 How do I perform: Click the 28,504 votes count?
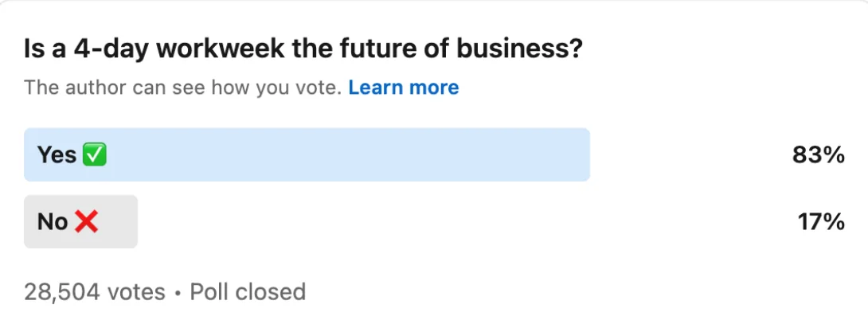click(x=95, y=292)
